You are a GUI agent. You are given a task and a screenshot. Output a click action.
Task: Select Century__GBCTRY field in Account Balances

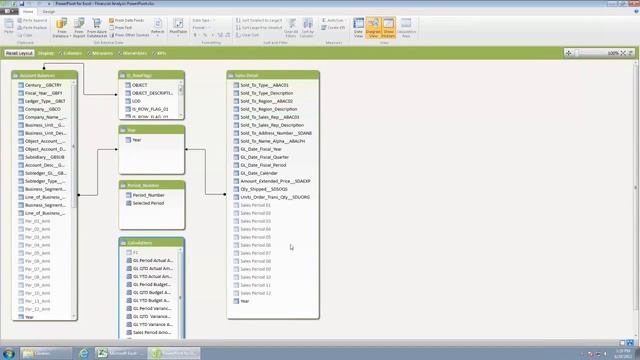point(43,85)
